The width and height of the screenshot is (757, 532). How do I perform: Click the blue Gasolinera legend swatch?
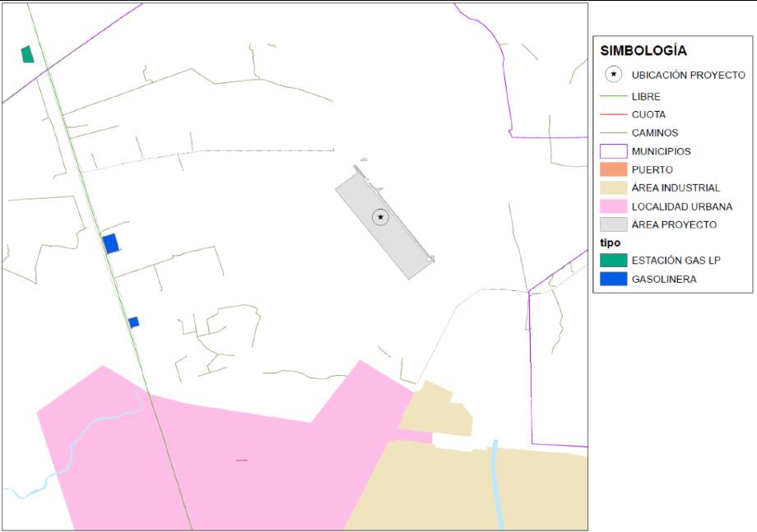[x=613, y=279]
